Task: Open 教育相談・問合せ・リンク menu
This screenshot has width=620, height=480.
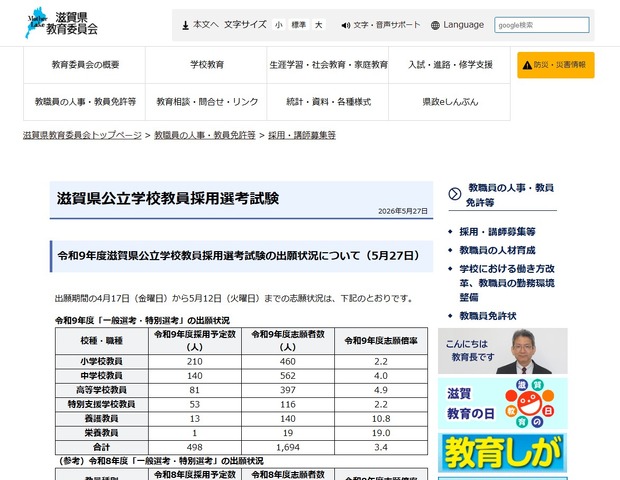Action: pos(206,102)
